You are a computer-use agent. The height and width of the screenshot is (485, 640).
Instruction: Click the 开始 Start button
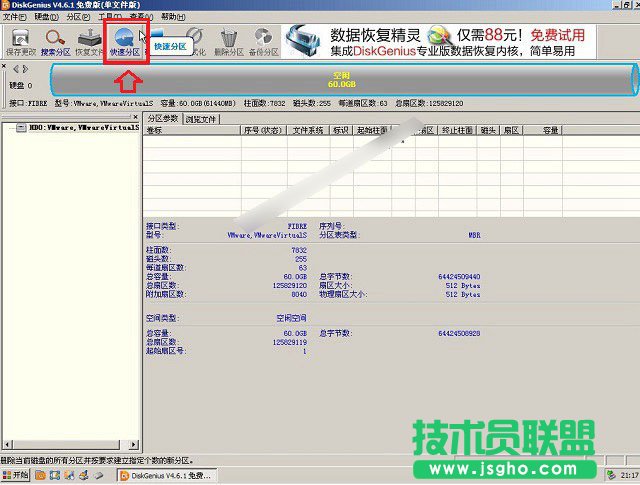[x=16, y=475]
